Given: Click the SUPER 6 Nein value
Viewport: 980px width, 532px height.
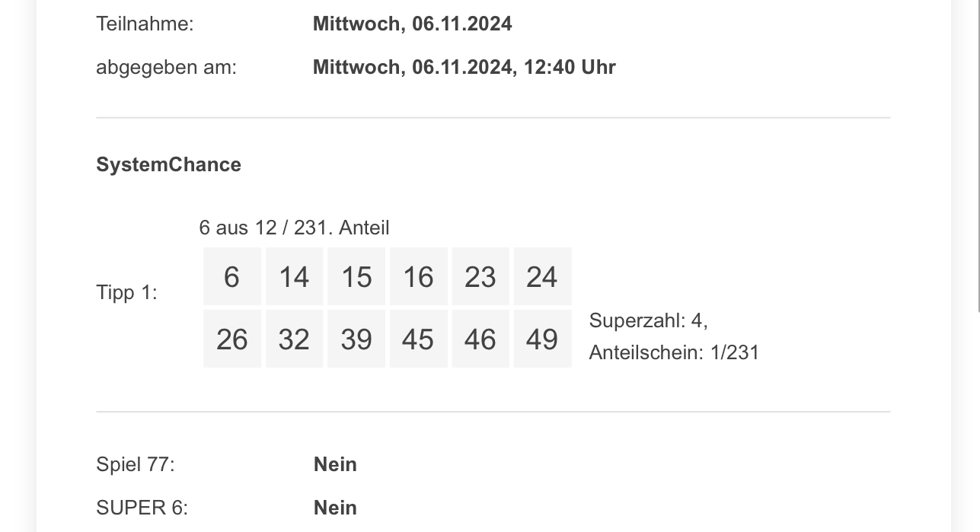Looking at the screenshot, I should point(335,508).
